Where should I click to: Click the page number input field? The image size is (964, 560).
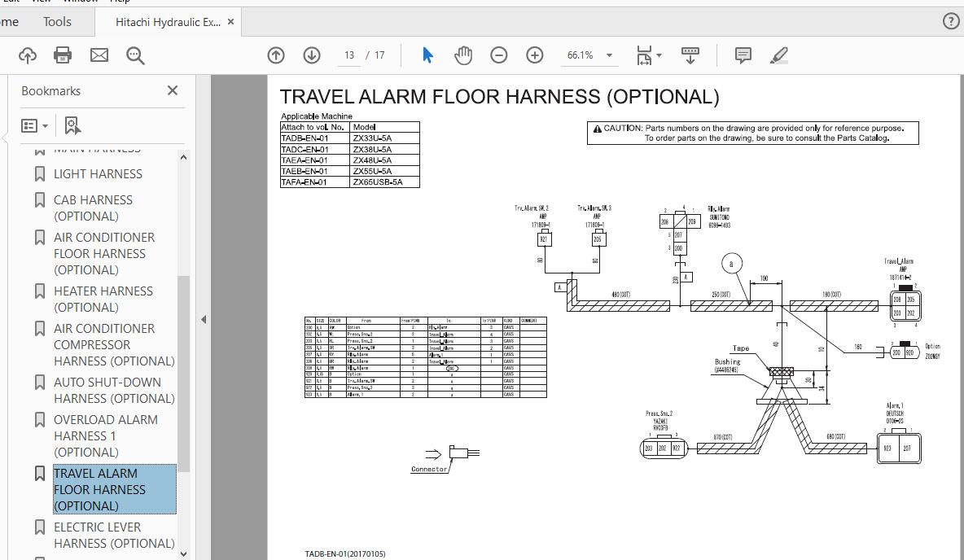tap(349, 55)
